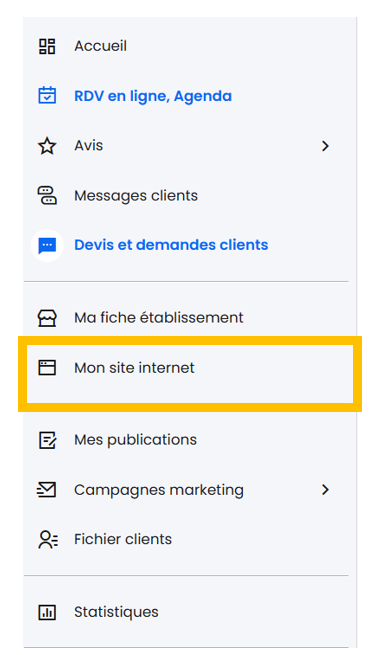Go to Messages clients label
The width and height of the screenshot is (375, 655).
[136, 195]
